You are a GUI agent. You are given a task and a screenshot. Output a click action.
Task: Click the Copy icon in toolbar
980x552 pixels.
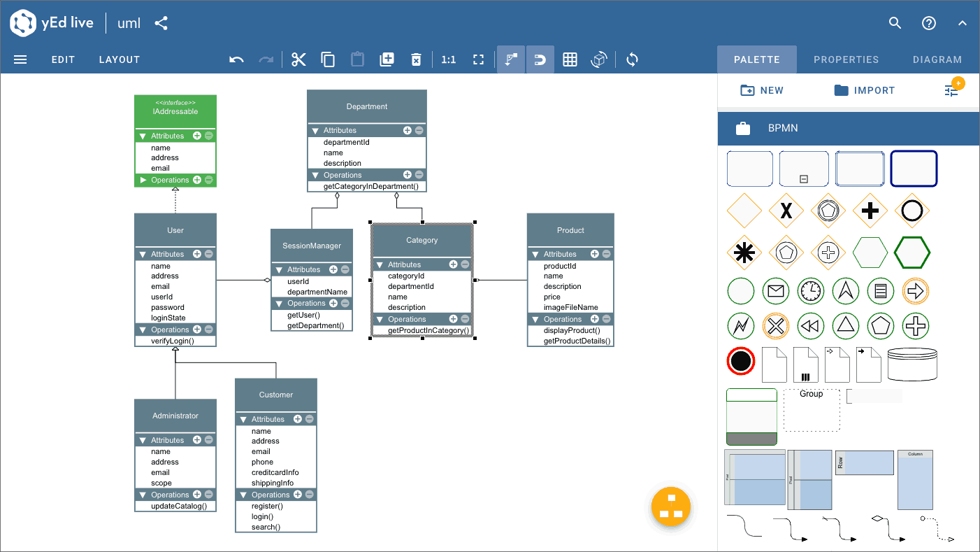point(328,59)
